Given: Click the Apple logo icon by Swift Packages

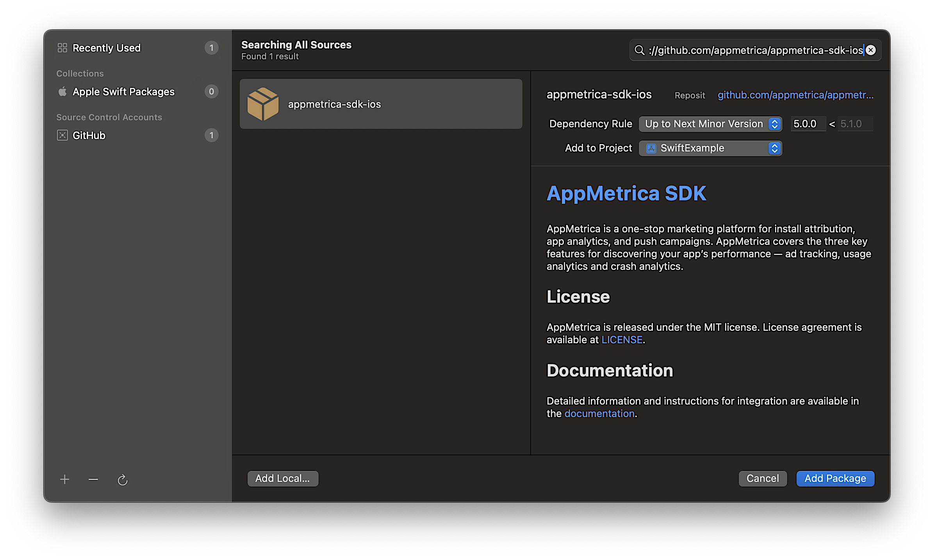Looking at the screenshot, I should 62,92.
